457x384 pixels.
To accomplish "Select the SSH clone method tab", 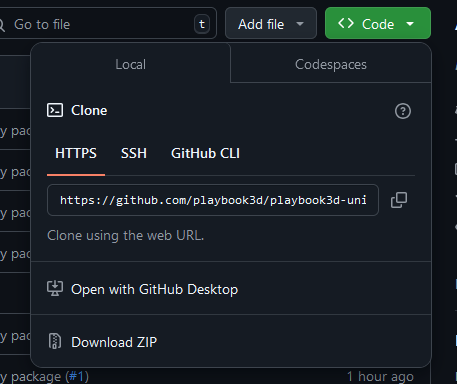I will [x=134, y=153].
